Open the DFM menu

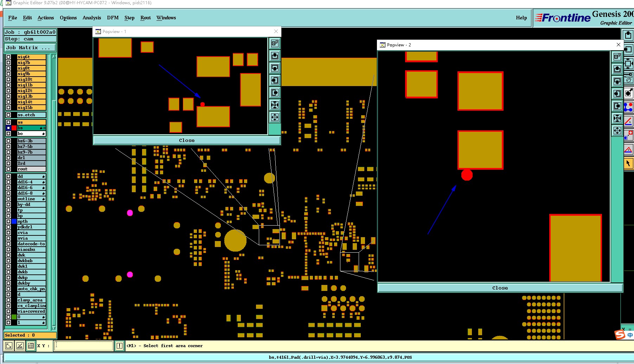click(x=113, y=18)
